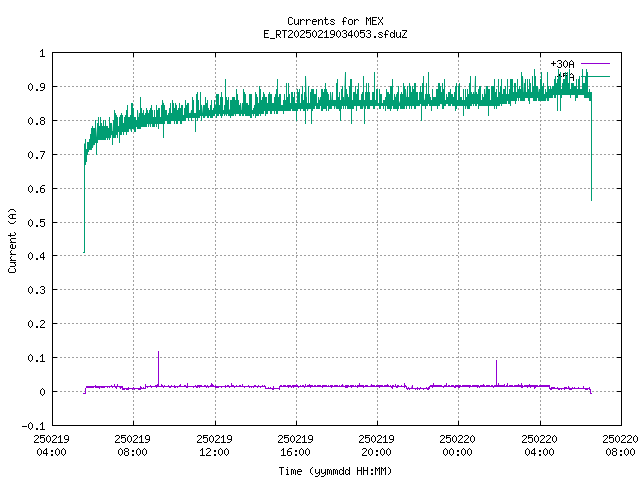Viewport: 640px width, 480px height.
Task: Click the chart title "Currents for MEX"
Action: pos(335,21)
